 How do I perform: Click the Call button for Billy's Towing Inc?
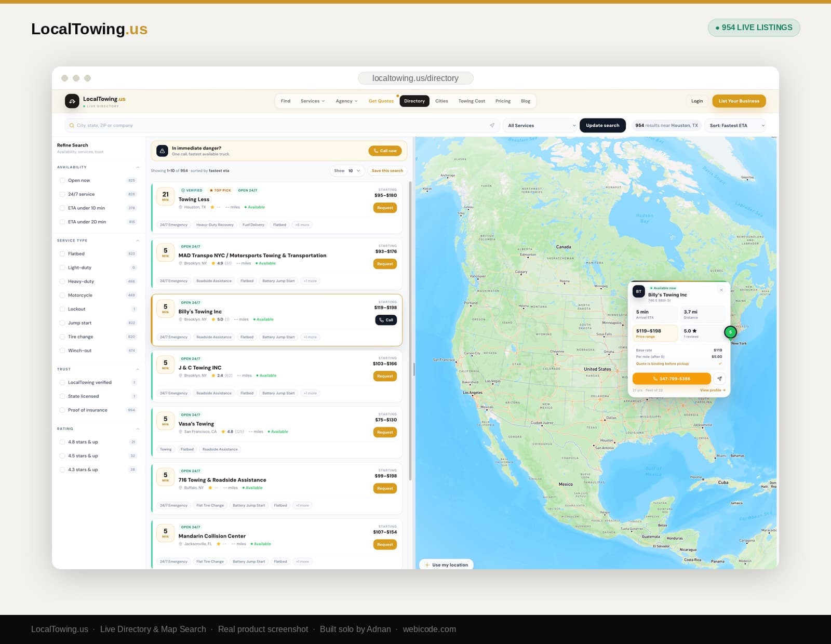click(386, 320)
